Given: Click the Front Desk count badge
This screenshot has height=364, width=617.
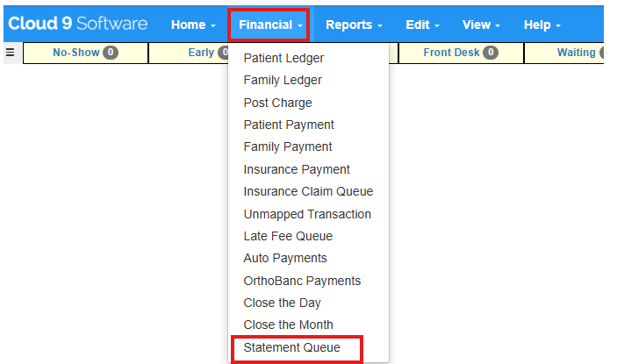Looking at the screenshot, I should coord(491,53).
